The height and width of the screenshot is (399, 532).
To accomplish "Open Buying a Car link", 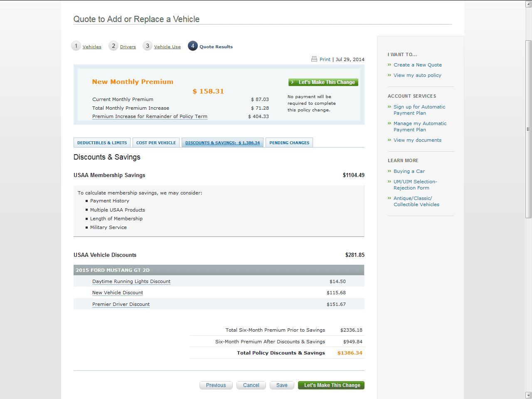I will [x=409, y=171].
